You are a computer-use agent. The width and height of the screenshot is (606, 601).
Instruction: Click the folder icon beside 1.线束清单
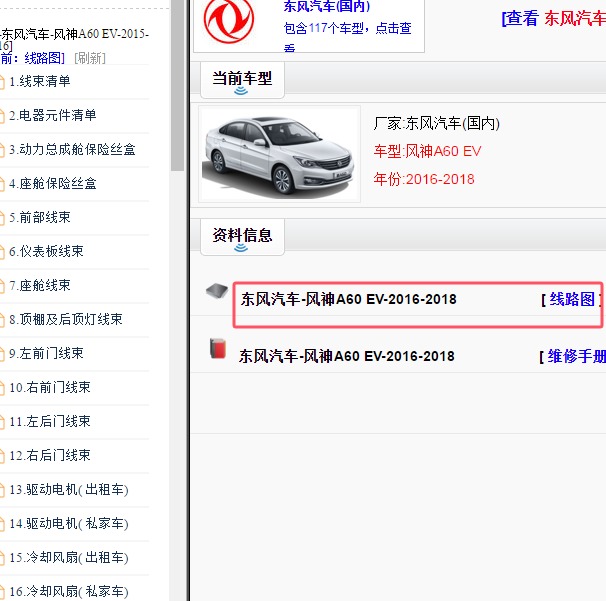tap(2, 82)
